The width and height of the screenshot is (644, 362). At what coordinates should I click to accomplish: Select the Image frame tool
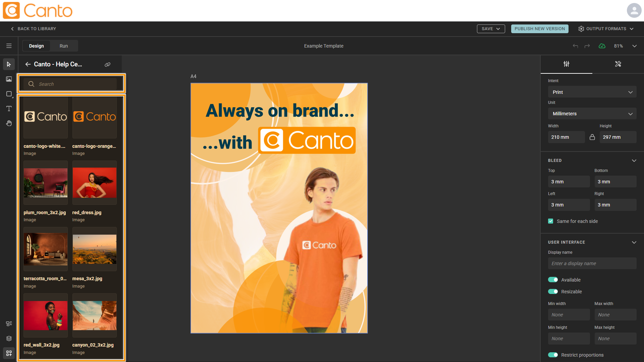[9, 79]
